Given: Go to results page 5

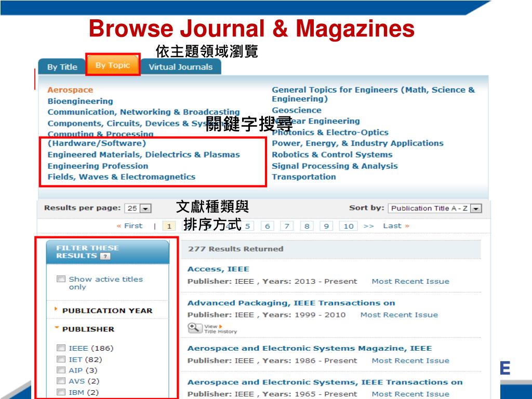Looking at the screenshot, I should point(248,226).
